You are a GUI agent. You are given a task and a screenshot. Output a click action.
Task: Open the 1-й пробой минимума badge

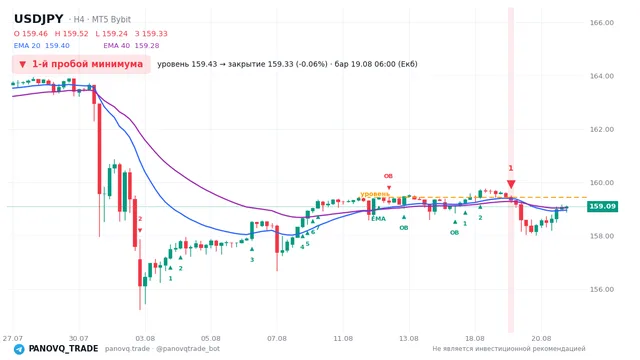[x=81, y=64]
